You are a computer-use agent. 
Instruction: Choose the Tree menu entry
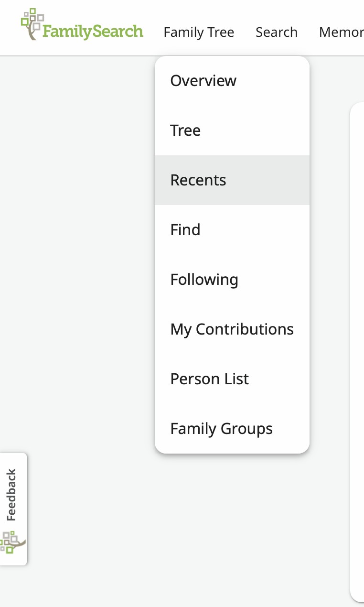[185, 130]
